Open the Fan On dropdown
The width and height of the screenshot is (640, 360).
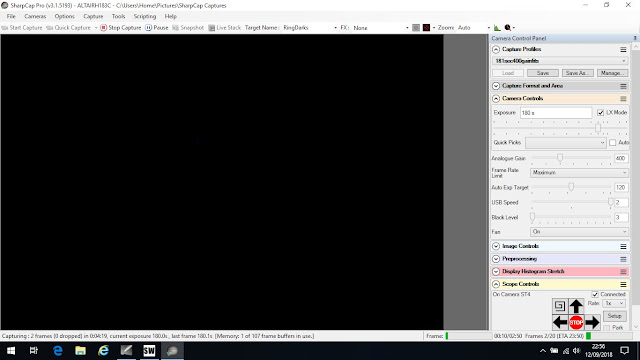(579, 232)
